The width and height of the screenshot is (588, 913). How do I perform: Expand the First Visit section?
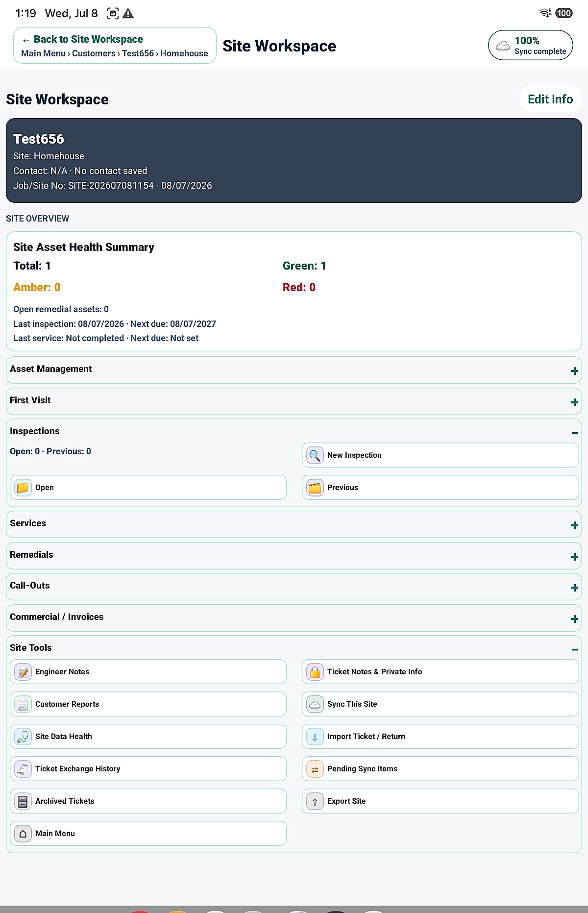[x=574, y=402]
